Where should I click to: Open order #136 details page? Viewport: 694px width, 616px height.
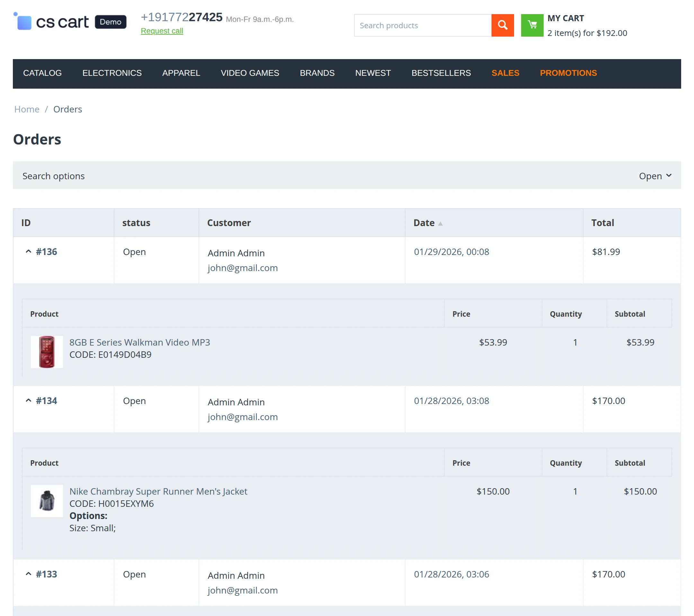[x=46, y=251]
